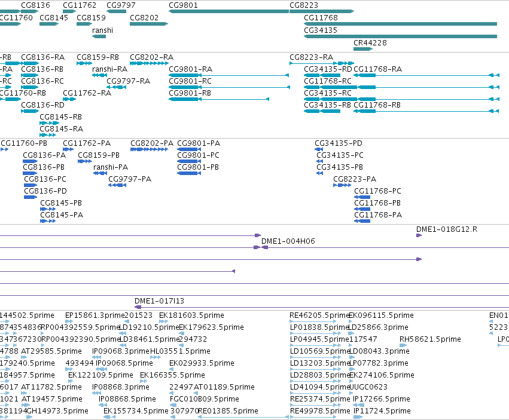Viewport: 509px width, 420px height.
Task: Select protein CG8136-PD label
Action: (45, 191)
